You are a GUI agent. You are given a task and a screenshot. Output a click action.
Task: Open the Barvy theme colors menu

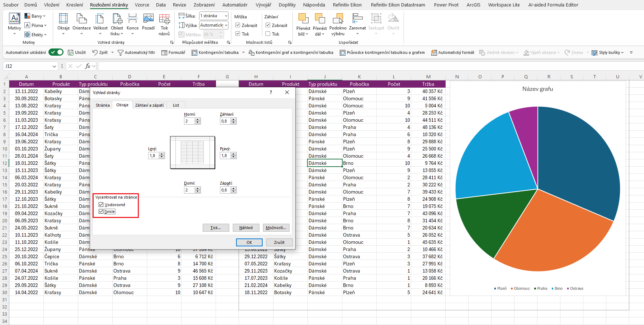(x=35, y=16)
